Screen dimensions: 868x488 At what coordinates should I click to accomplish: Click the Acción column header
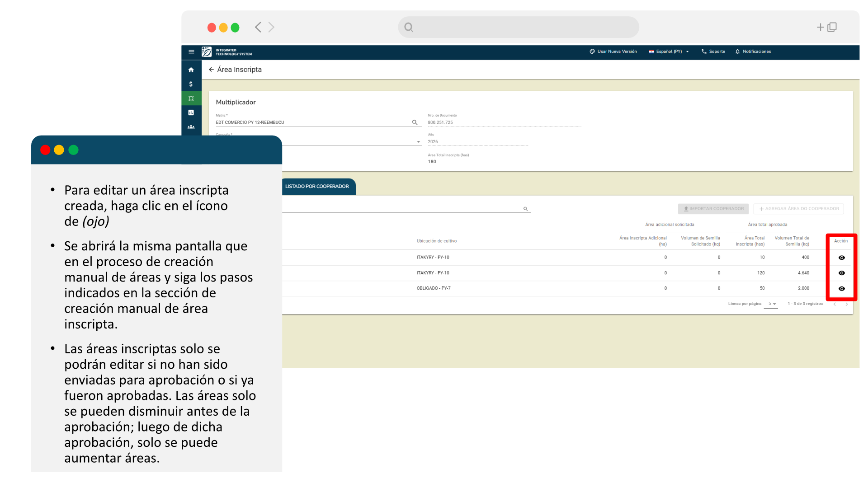pyautogui.click(x=841, y=241)
